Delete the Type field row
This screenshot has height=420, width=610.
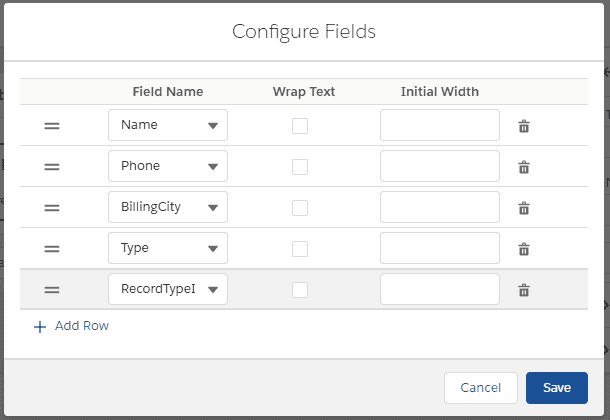523,249
